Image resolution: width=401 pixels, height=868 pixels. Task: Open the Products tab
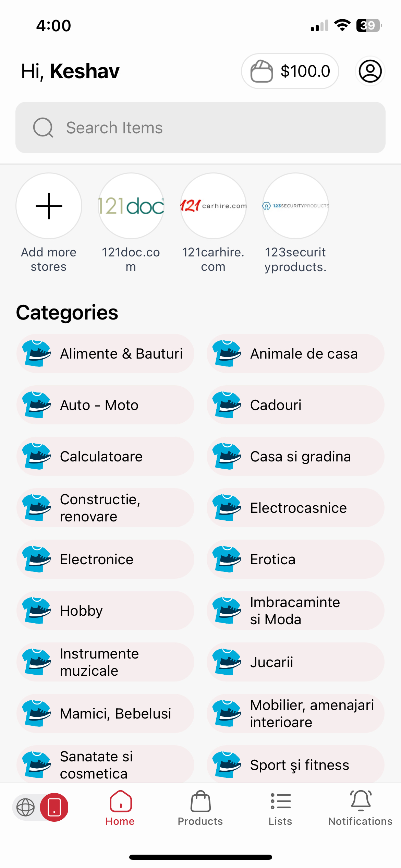pos(200,808)
